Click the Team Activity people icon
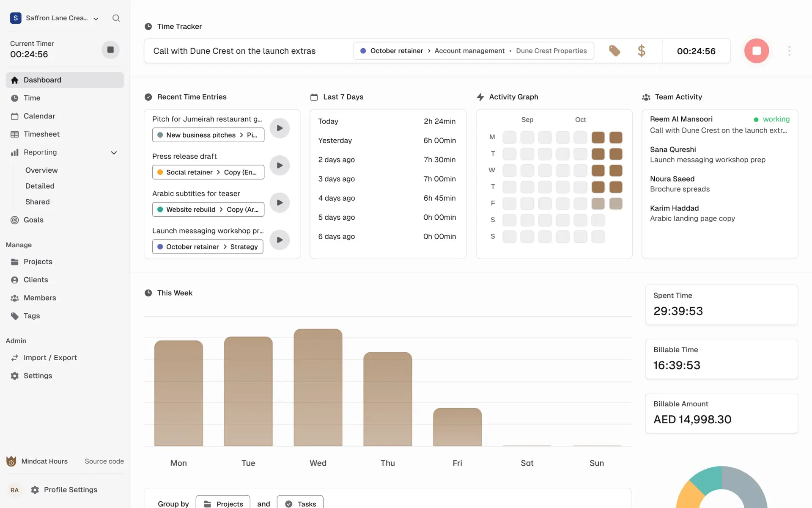 tap(646, 97)
